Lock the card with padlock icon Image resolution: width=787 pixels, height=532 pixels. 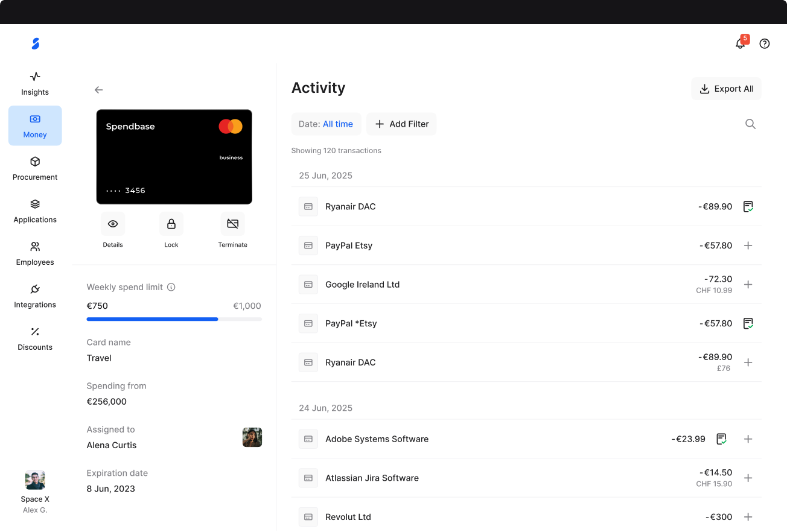(x=171, y=224)
